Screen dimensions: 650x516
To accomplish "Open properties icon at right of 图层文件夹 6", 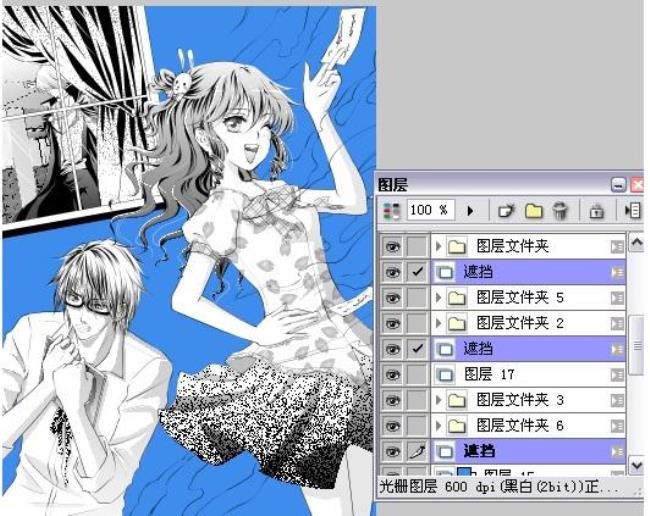I will point(617,426).
